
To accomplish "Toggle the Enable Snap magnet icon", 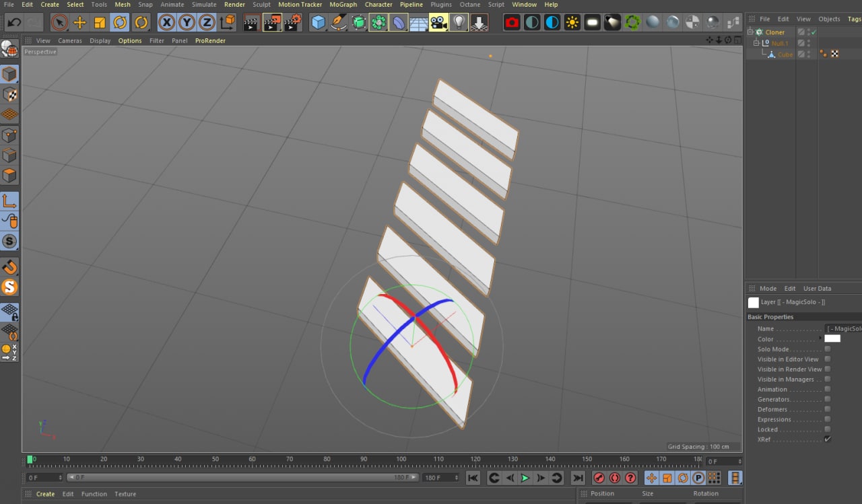I will (x=9, y=266).
